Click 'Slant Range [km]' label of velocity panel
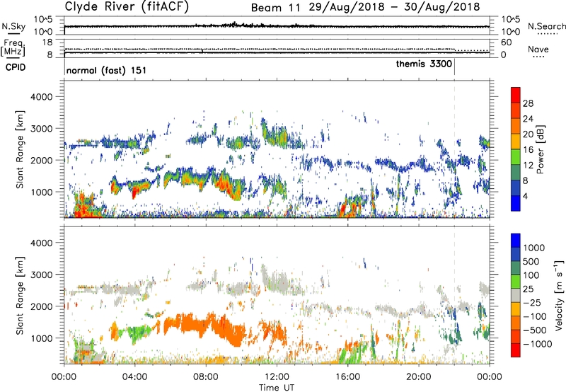566x392 pixels. (20, 296)
